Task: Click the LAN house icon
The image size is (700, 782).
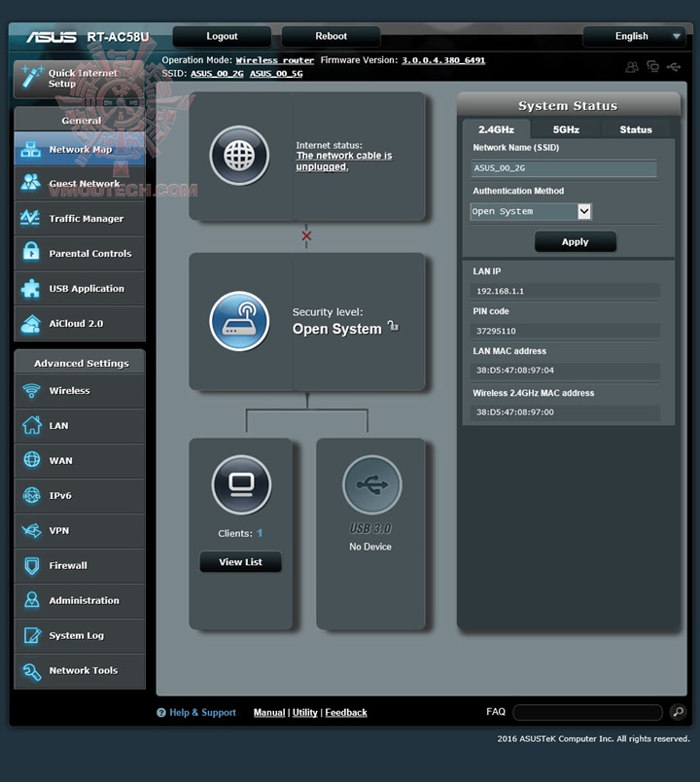Action: coord(31,425)
